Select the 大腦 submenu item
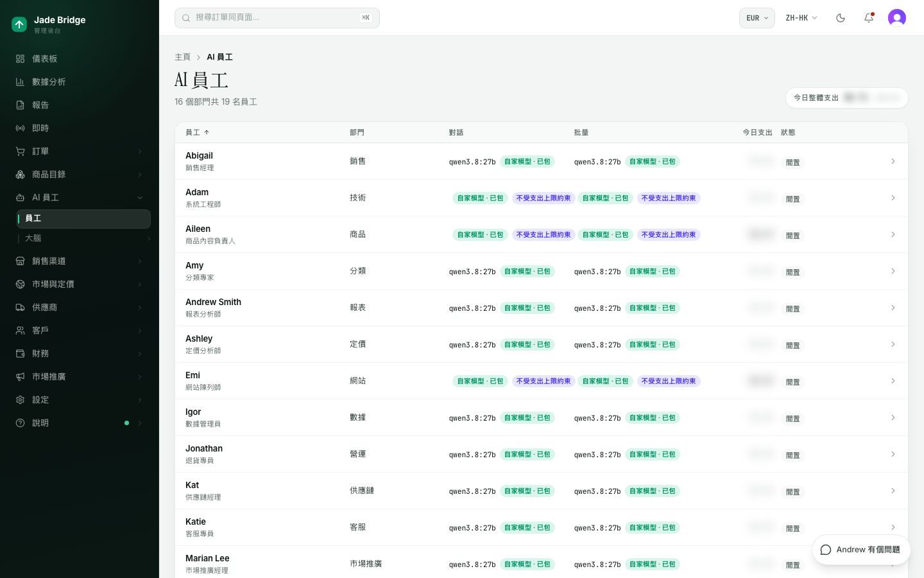The width and height of the screenshot is (924, 578). click(x=83, y=238)
